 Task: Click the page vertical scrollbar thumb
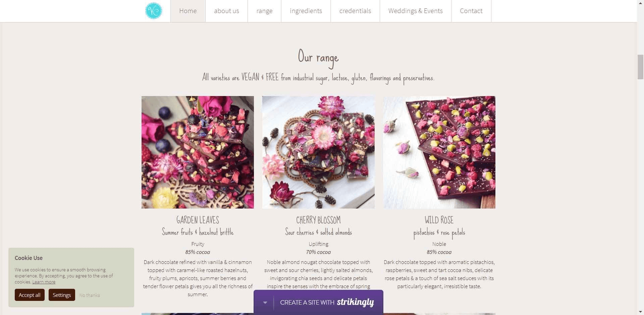640,66
